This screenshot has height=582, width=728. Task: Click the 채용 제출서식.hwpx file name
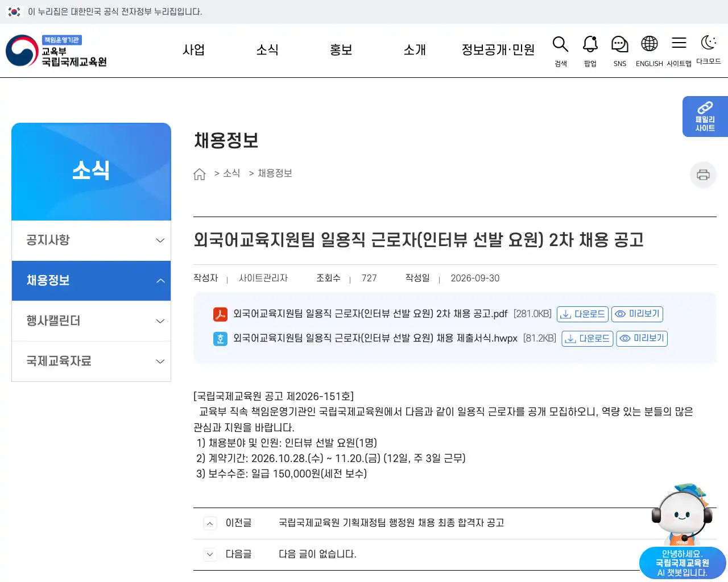coord(375,338)
